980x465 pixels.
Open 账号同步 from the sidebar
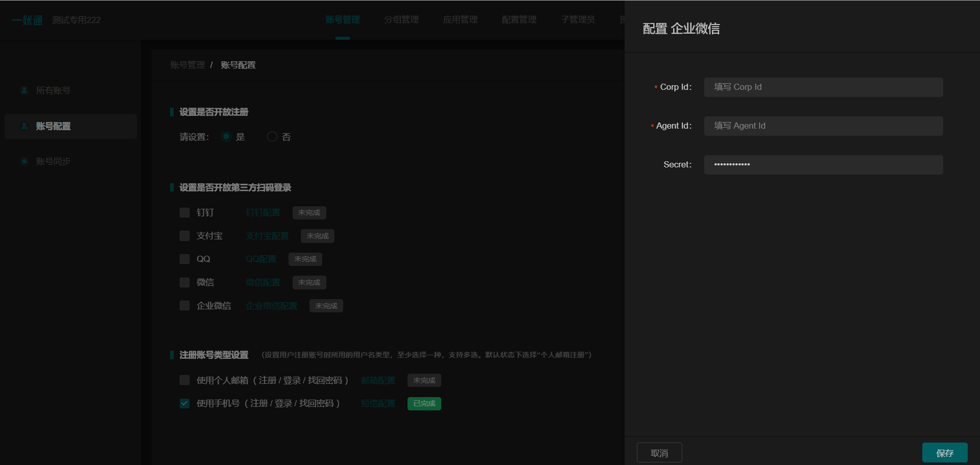[x=53, y=161]
